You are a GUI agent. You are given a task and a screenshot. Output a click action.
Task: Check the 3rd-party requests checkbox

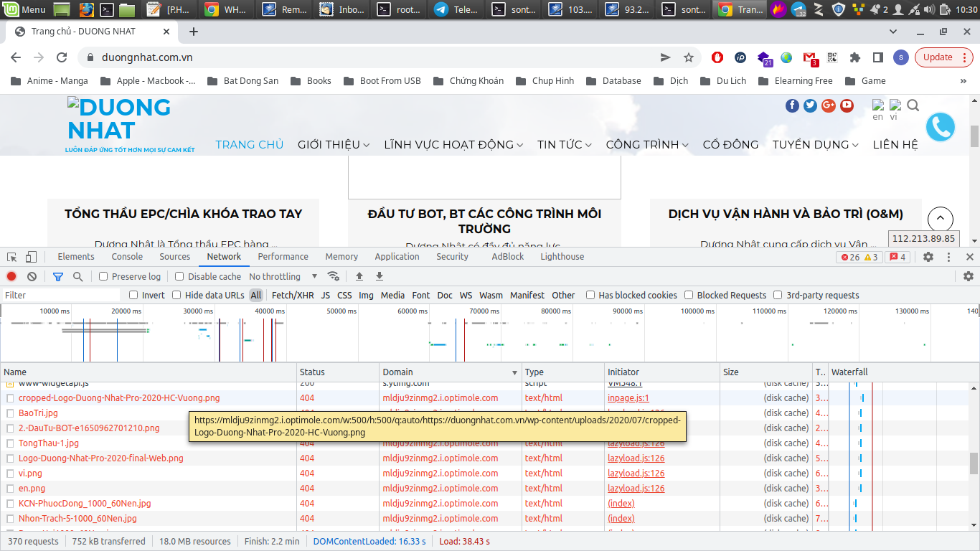click(778, 295)
